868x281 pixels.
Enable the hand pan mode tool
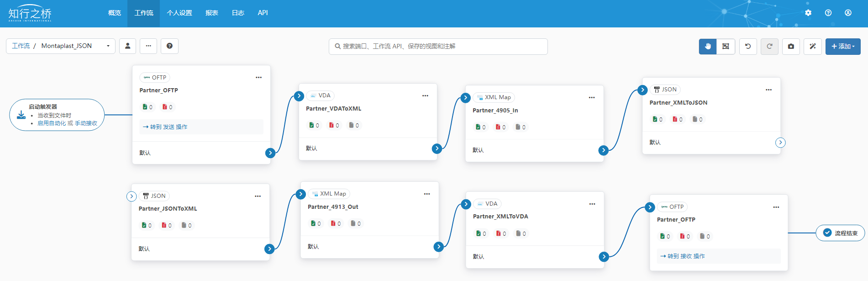coord(708,46)
